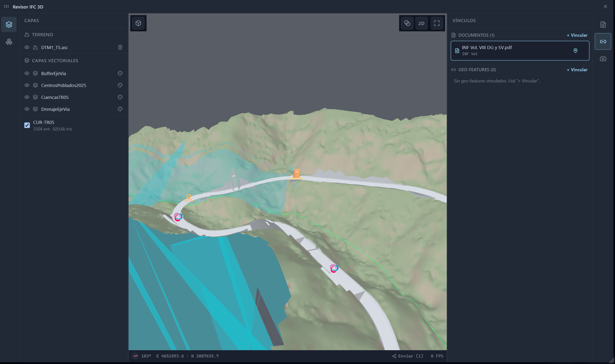Open the documents panel icon on right
The image size is (615, 364).
click(x=603, y=25)
